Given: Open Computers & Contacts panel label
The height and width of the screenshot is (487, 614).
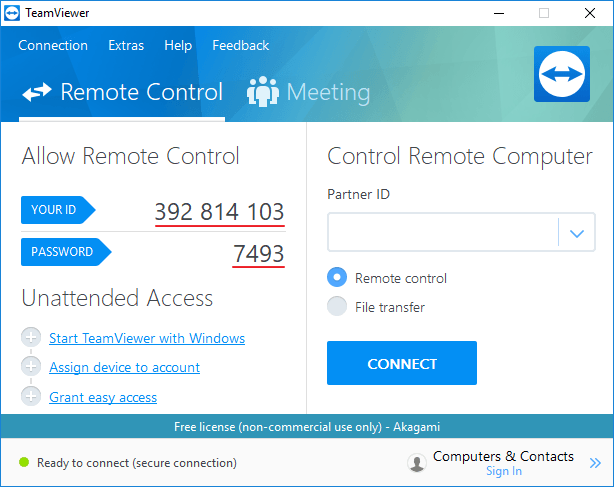Looking at the screenshot, I should [x=503, y=456].
